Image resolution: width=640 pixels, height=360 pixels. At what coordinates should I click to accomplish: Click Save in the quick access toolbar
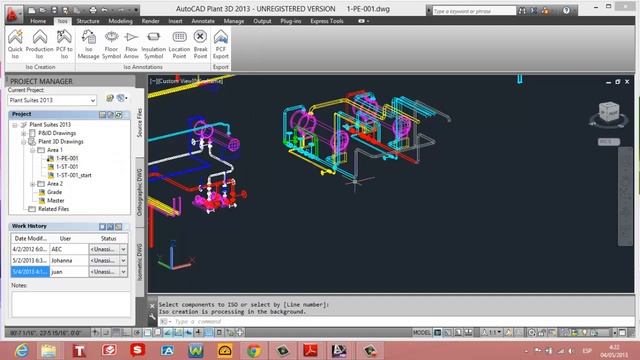[x=54, y=10]
